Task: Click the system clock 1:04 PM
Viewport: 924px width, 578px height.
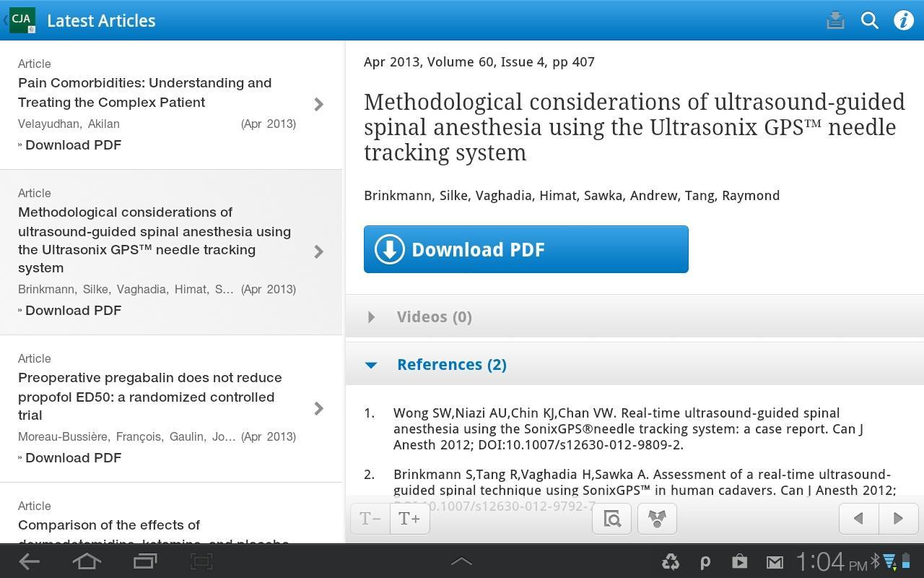Action: (831, 561)
